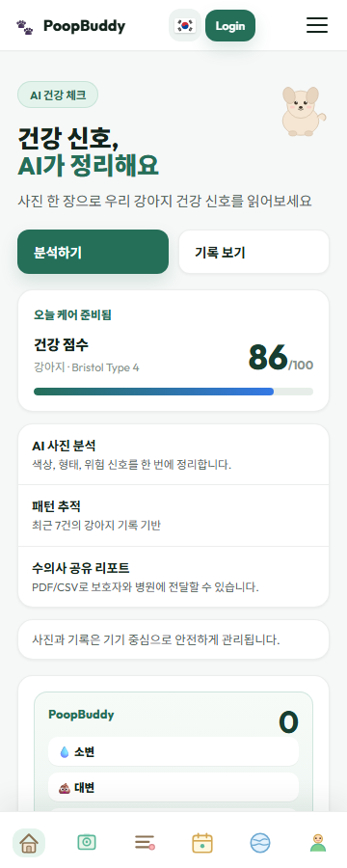
Task: Click the PoopBuddy brand name in the header
Action: [x=84, y=26]
